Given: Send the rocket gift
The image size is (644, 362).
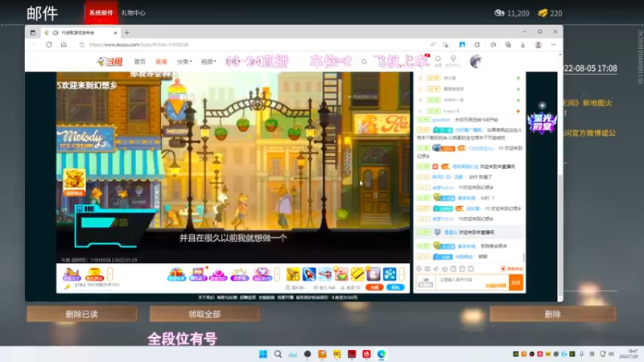Looking at the screenshot, I should click(x=309, y=274).
